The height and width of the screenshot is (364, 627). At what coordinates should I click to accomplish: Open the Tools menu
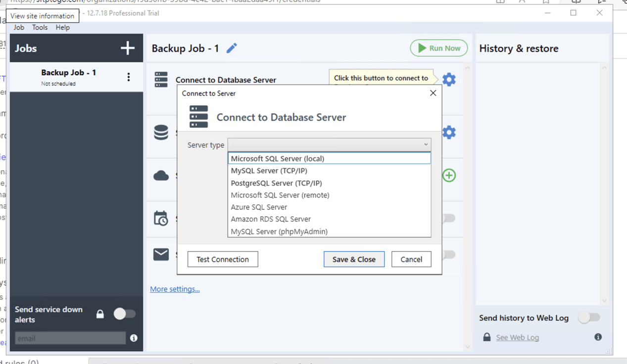(40, 27)
